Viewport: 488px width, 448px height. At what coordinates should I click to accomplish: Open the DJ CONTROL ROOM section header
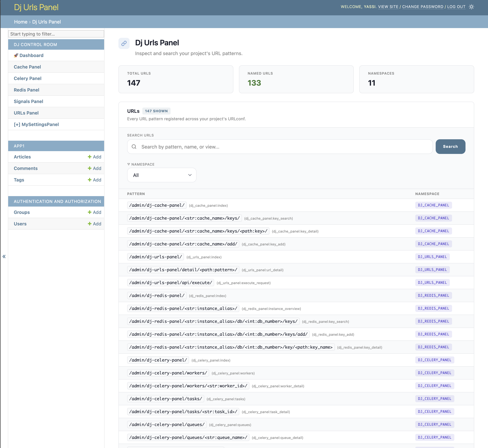(x=35, y=45)
